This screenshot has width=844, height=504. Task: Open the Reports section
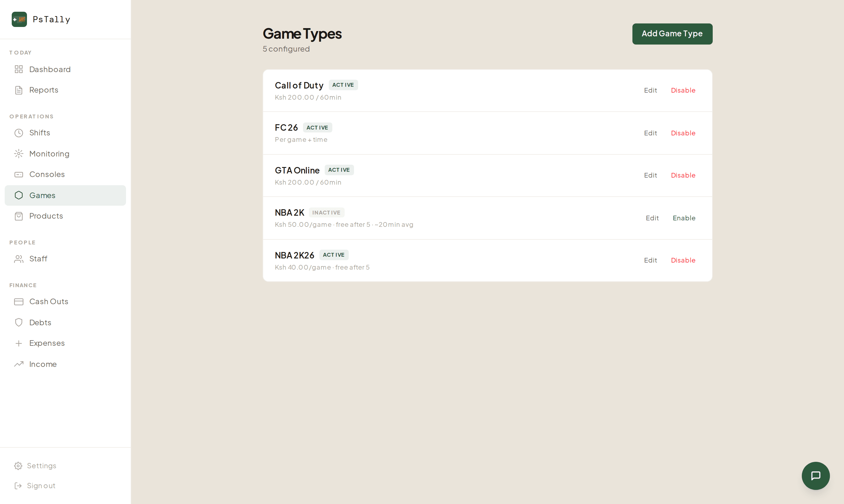click(x=65, y=90)
